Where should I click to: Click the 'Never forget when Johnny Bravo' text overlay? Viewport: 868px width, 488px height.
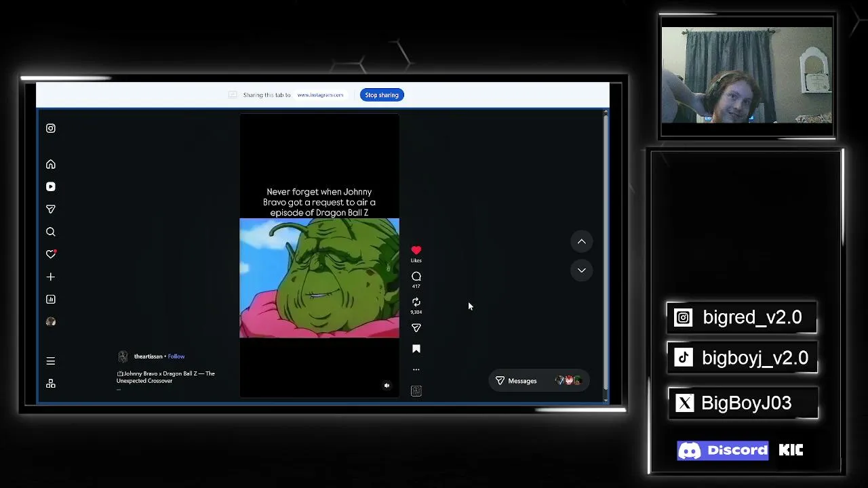pos(319,202)
